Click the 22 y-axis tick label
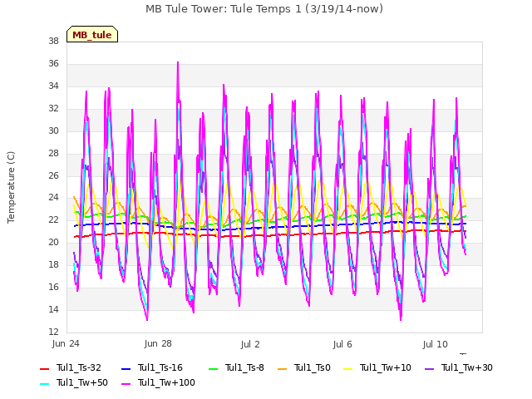Image resolution: width=532 pixels, height=399 pixels. click(x=53, y=219)
